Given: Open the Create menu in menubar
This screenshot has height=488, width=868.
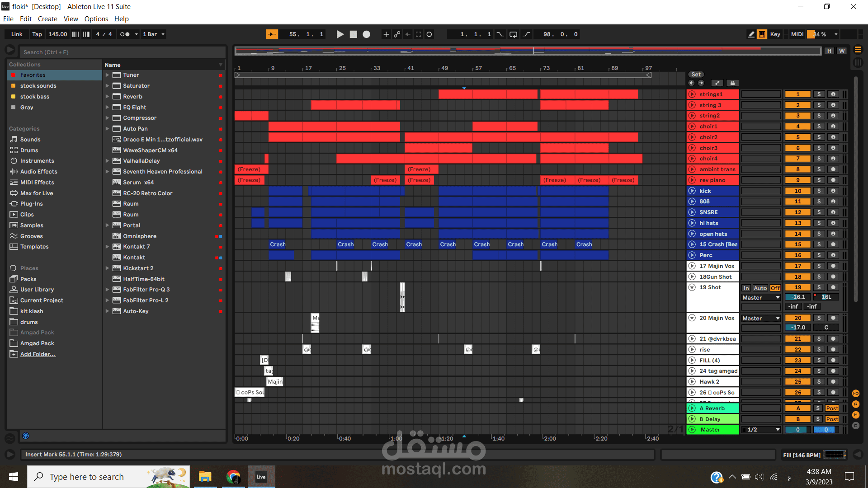Looking at the screenshot, I should pos(47,19).
